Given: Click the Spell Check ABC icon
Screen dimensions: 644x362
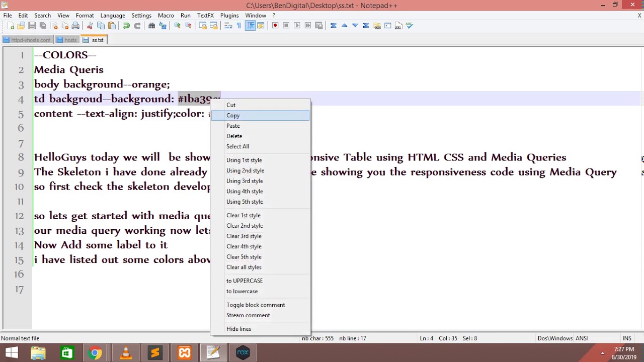Looking at the screenshot, I should (410, 26).
